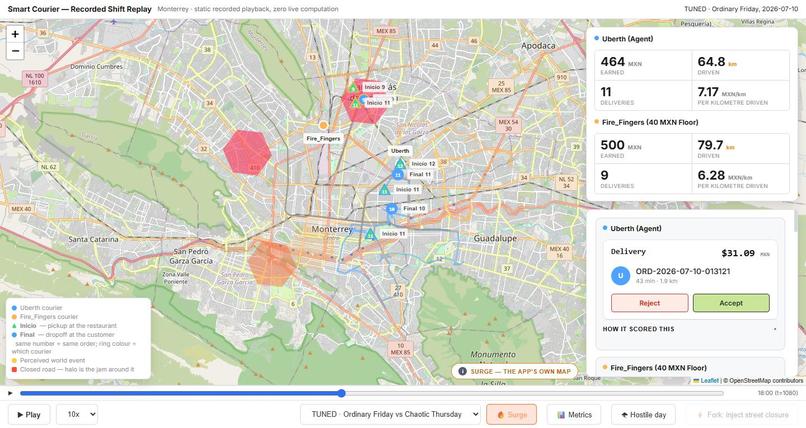Image resolution: width=806 pixels, height=428 pixels.
Task: Click the Smart Courier — Recorded Shift Replay title
Action: point(80,9)
